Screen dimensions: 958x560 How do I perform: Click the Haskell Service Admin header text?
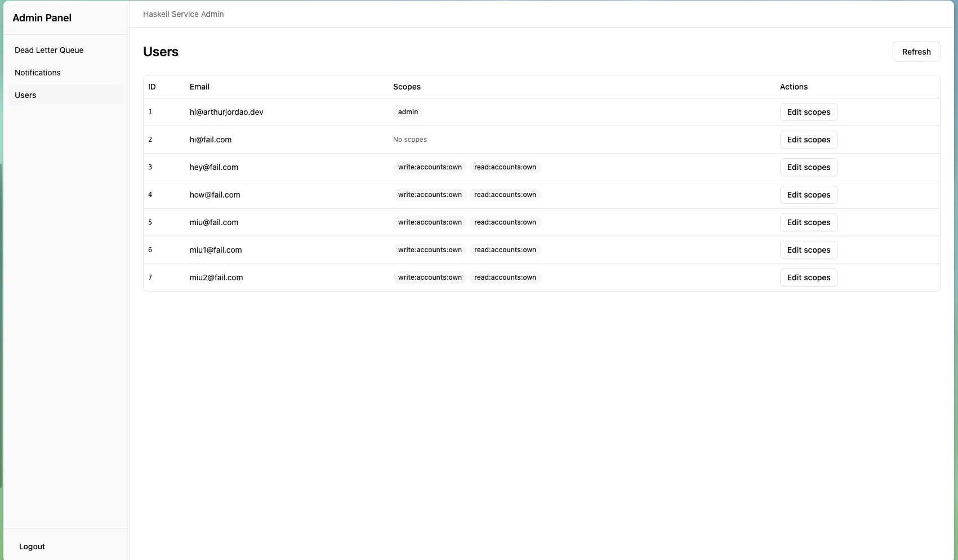[x=184, y=14]
